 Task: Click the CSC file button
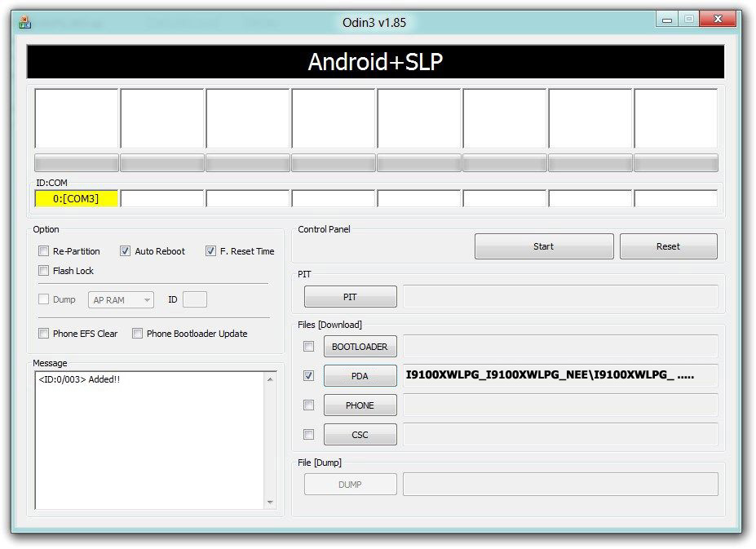click(x=360, y=435)
